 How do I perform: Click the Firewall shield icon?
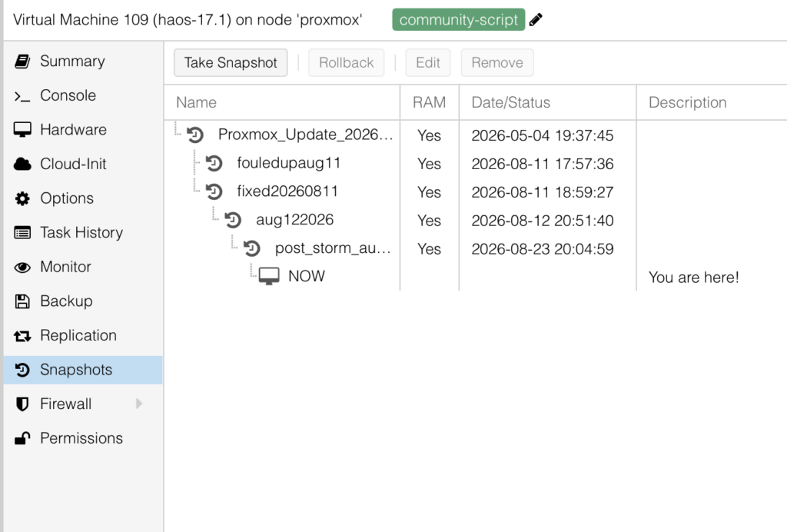22,404
